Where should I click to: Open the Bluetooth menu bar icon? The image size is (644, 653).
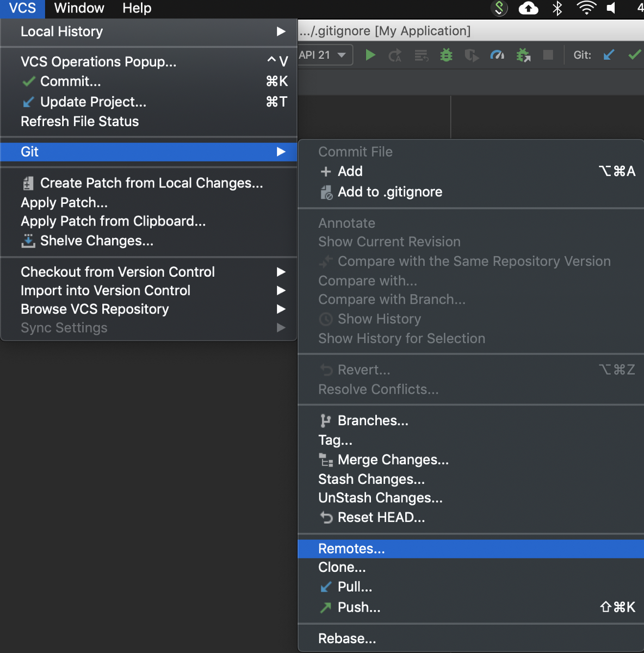coord(558,8)
